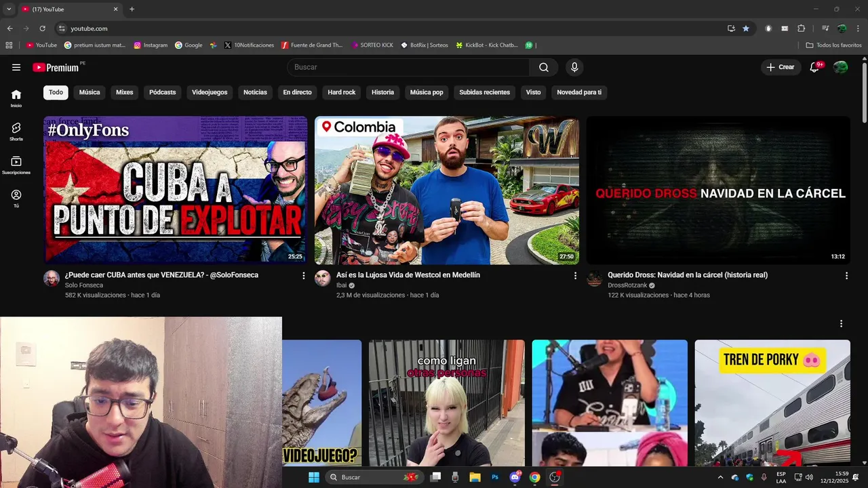Reload the page in Chrome
Image resolution: width=868 pixels, height=488 pixels.
click(x=42, y=28)
